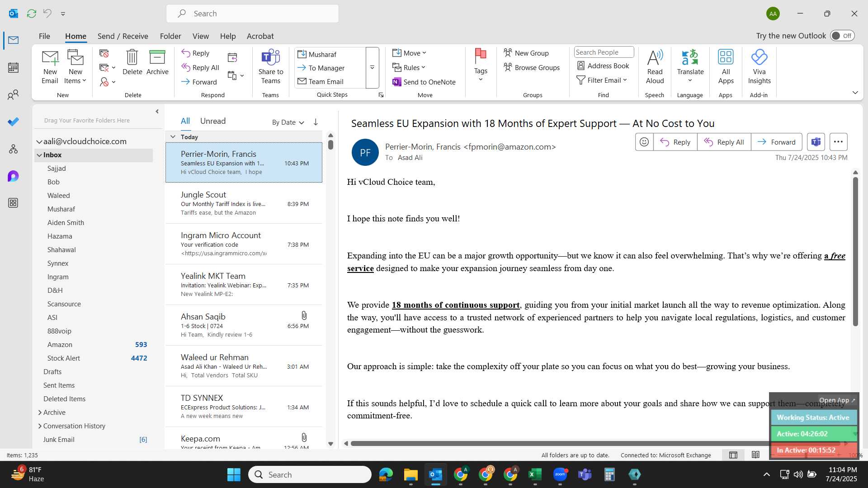Collapse the folder pane
The height and width of the screenshot is (488, 868).
coord(157,111)
